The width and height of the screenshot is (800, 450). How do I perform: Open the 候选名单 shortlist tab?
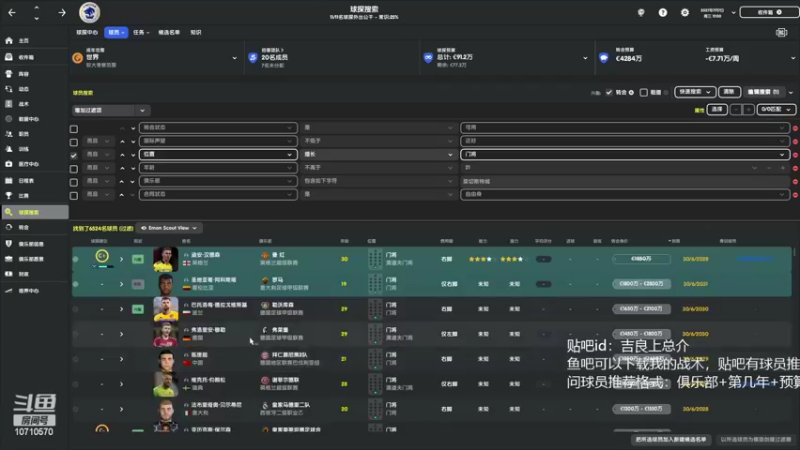click(169, 32)
